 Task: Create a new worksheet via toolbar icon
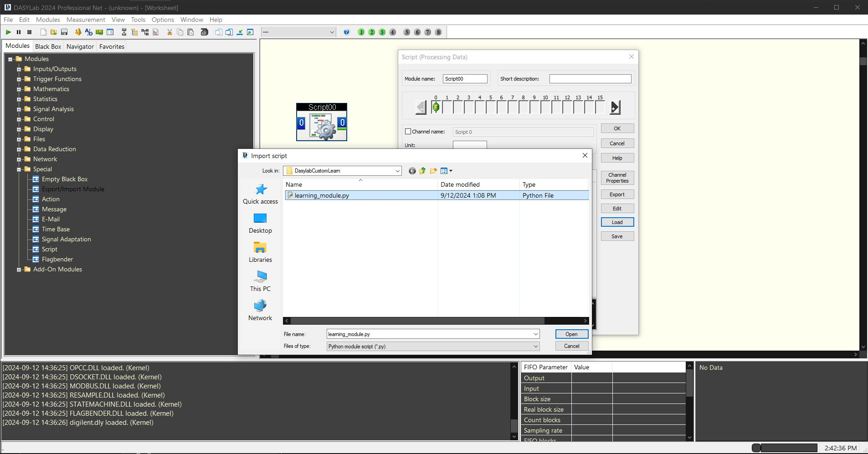tap(43, 32)
